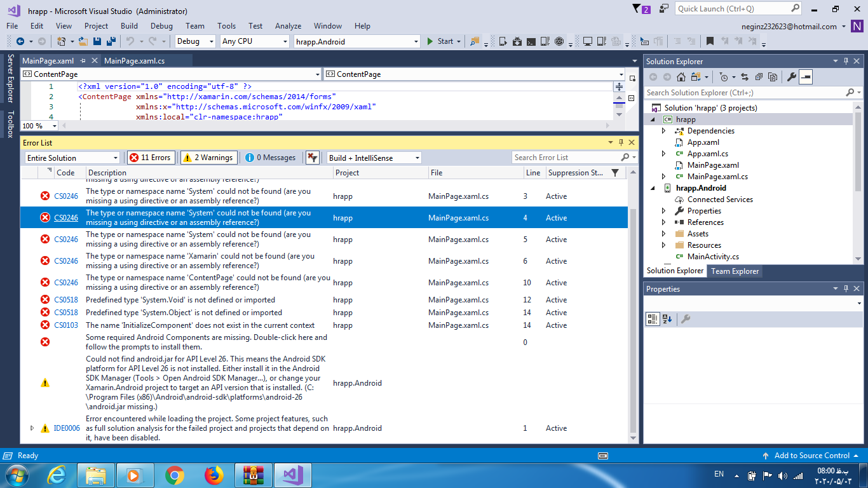Click the Home icon in Solution Explorer
The image size is (868, 488).
pyautogui.click(x=681, y=77)
